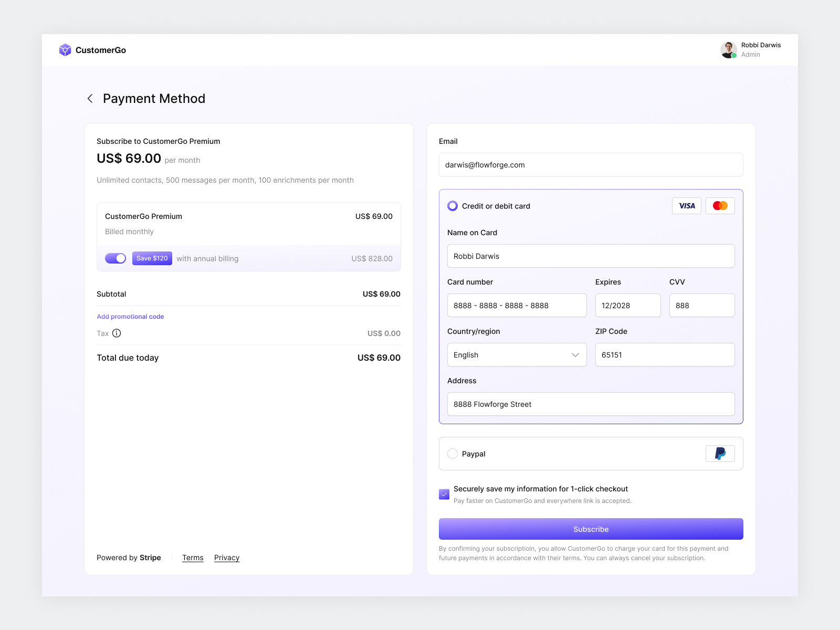The height and width of the screenshot is (630, 840).
Task: Open the Terms link
Action: (x=192, y=558)
